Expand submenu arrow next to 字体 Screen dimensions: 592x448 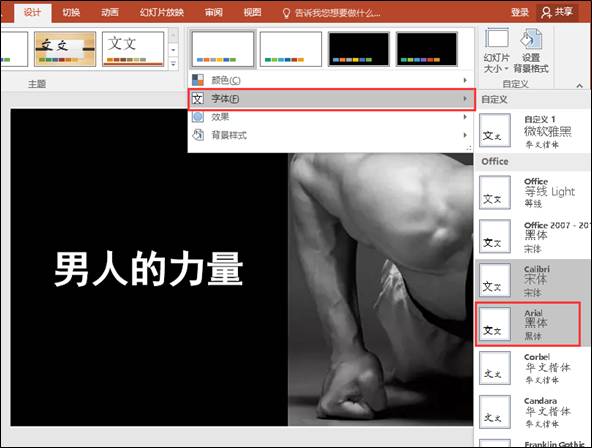(x=465, y=99)
